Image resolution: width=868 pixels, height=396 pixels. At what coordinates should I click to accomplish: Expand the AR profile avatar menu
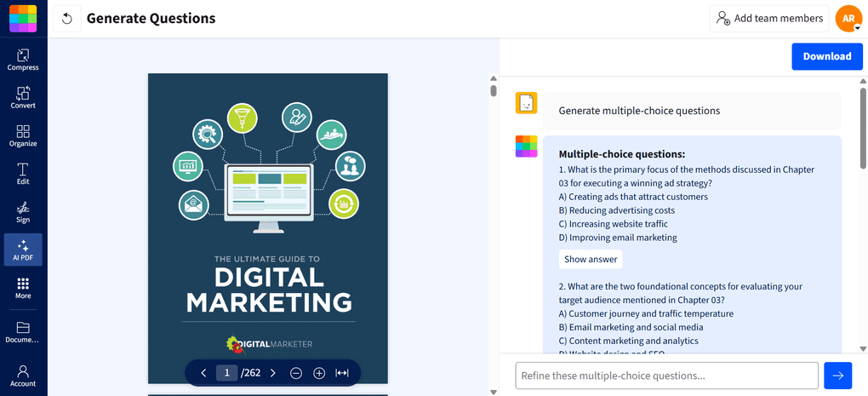point(848,19)
